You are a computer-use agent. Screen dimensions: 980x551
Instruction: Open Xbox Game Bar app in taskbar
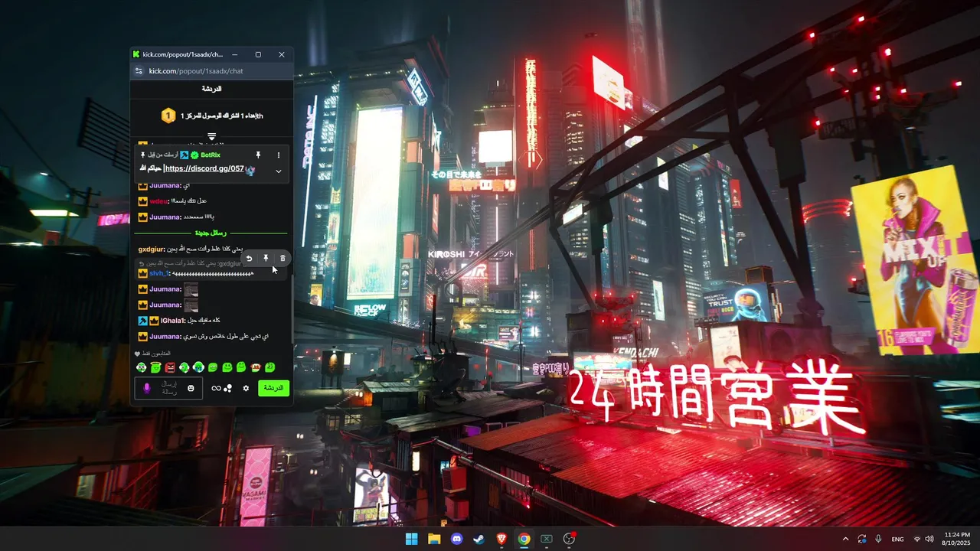[547, 539]
